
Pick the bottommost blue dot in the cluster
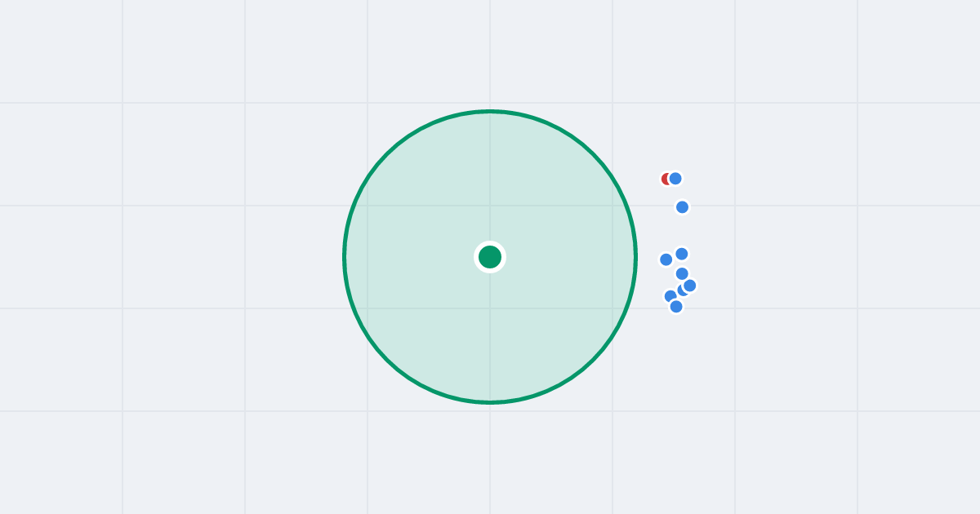676,307
